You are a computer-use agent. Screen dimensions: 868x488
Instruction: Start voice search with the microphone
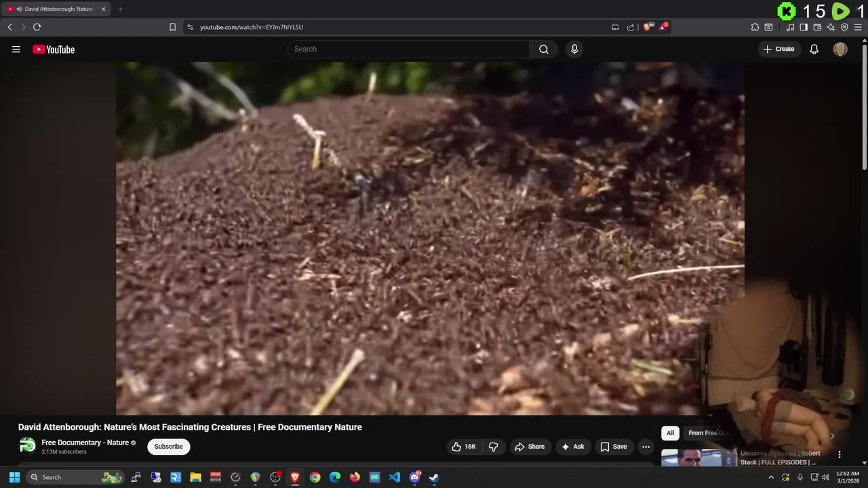click(x=574, y=49)
